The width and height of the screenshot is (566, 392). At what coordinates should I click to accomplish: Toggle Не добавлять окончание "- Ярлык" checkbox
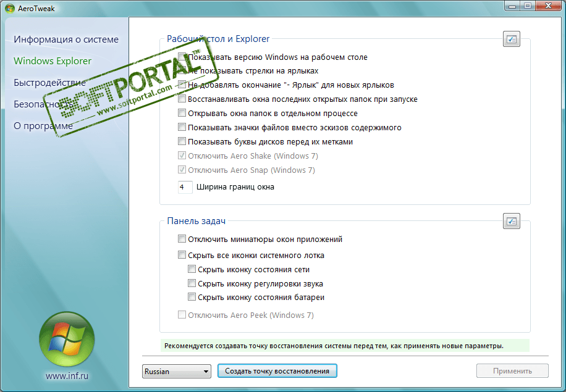coord(182,85)
